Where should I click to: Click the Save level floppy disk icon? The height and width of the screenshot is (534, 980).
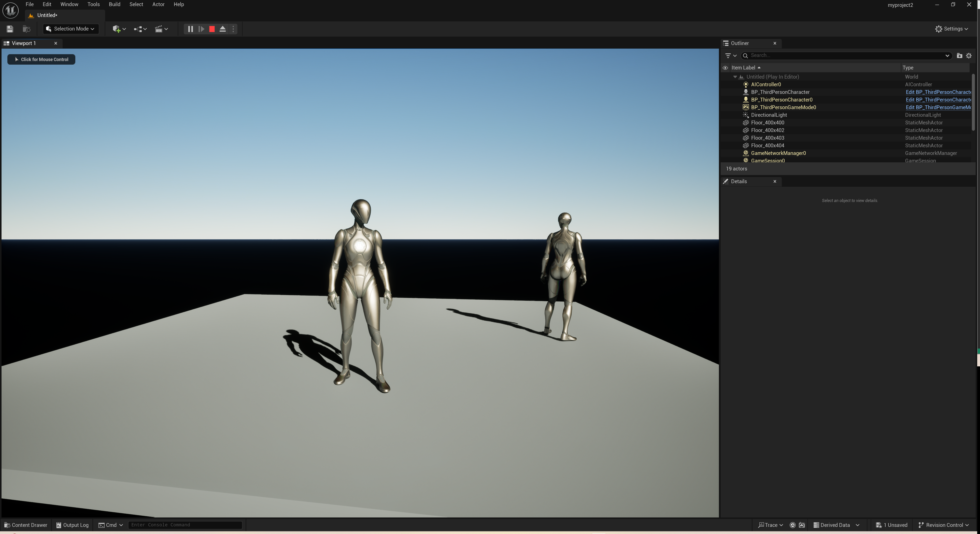[10, 29]
